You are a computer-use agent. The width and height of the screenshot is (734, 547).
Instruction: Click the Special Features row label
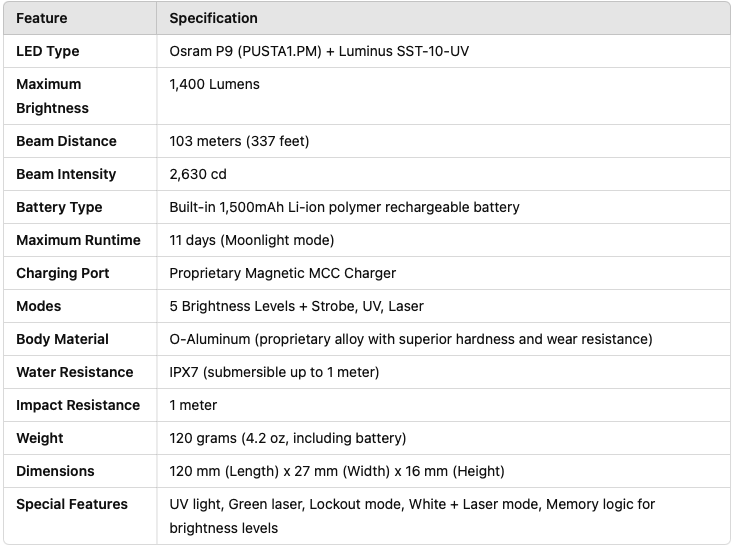pyautogui.click(x=72, y=504)
